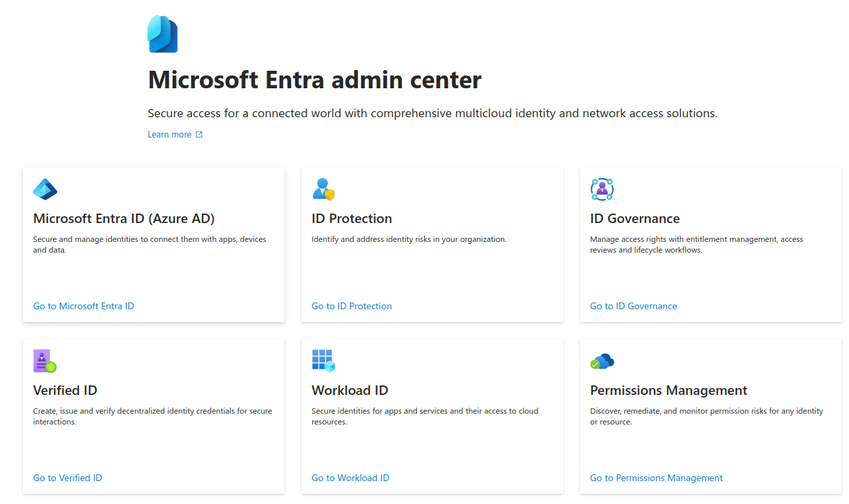Click 'Create, issue and verify decentralized' description
The width and height of the screenshot is (849, 504).
[x=152, y=416]
